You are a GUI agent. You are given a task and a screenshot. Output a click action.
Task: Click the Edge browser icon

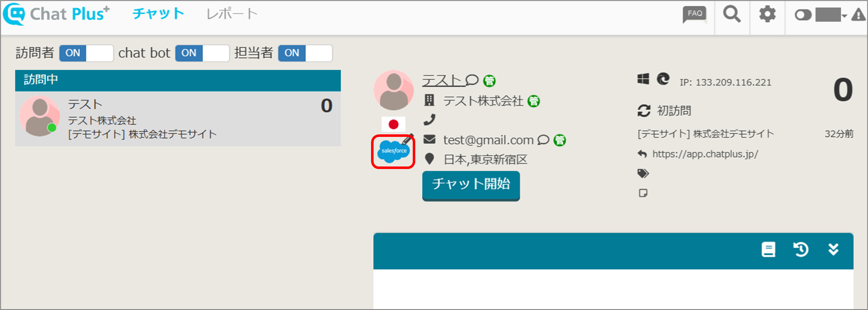pyautogui.click(x=663, y=78)
